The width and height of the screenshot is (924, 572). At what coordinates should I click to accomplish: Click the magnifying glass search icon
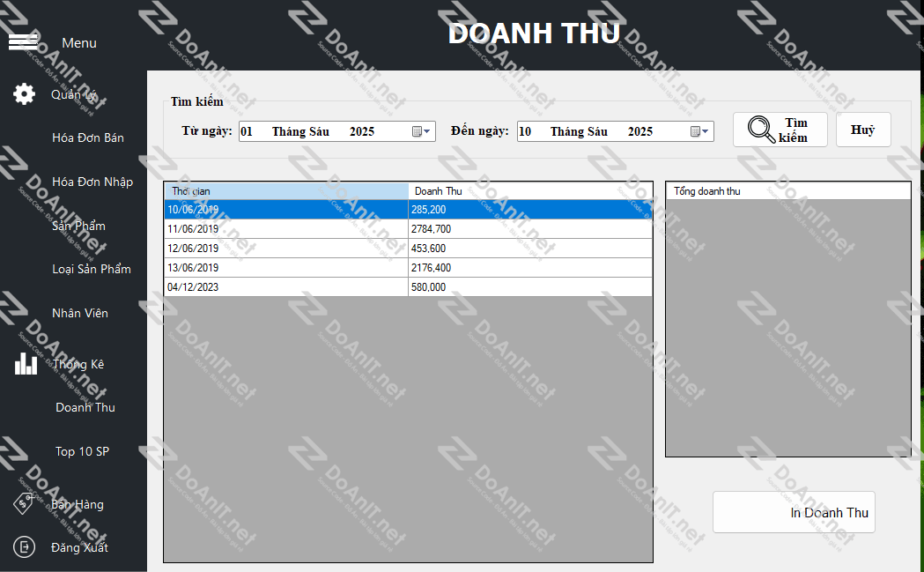(761, 130)
